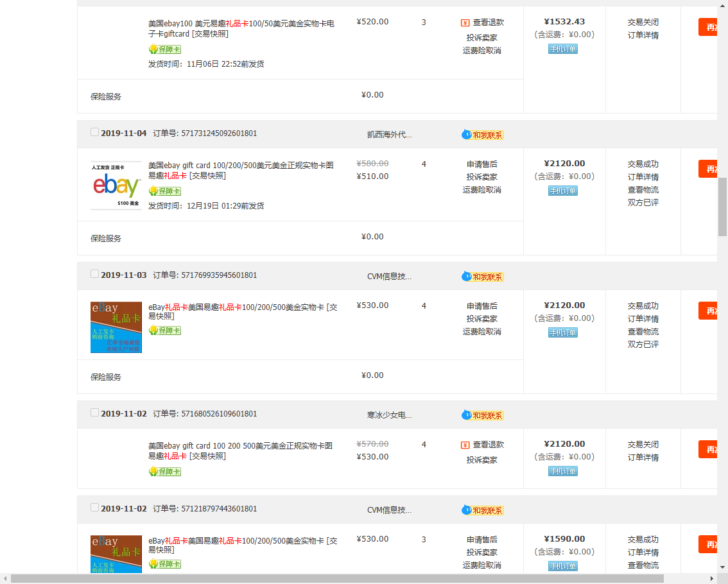
Task: Open 订单详情 for the ¥1532.43 order
Action: [643, 35]
